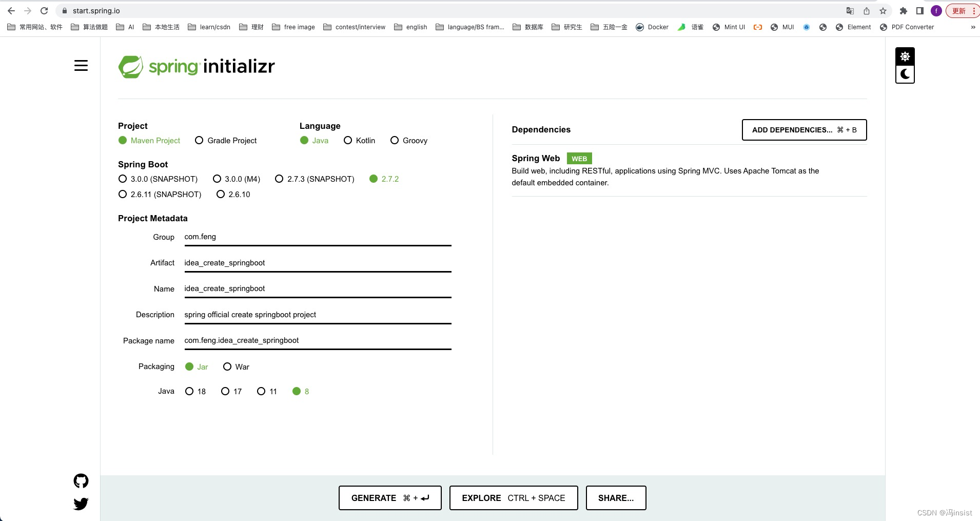Toggle the browser side panel icon

click(x=920, y=11)
